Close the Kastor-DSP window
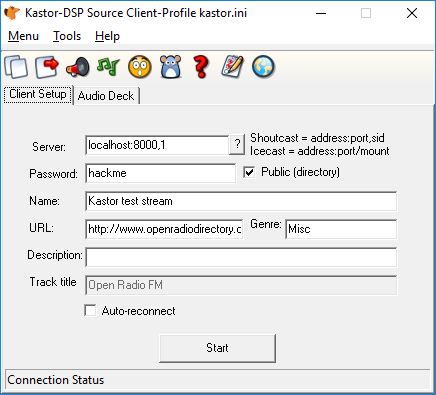The height and width of the screenshot is (395, 436). (x=412, y=13)
